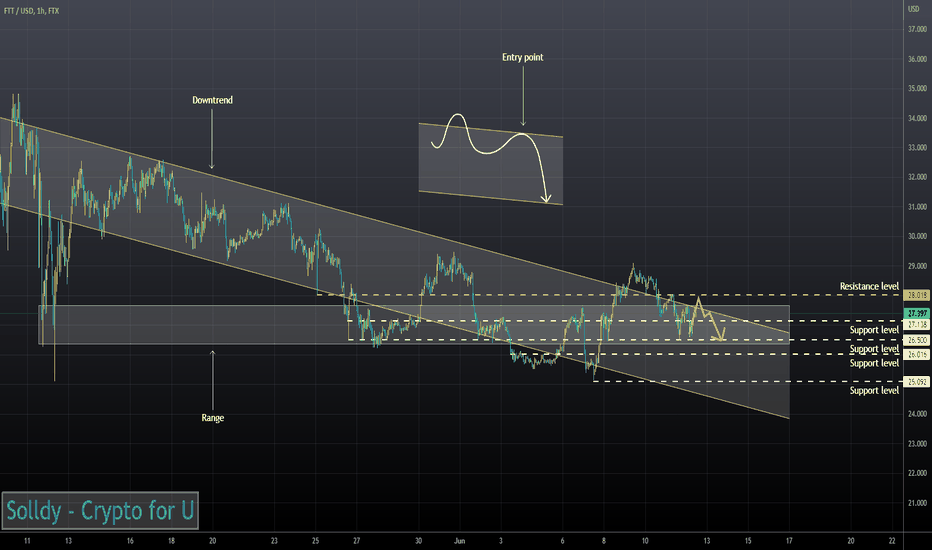Click the 29.000 price axis label
Screen dimensions: 932x550
coord(917,266)
